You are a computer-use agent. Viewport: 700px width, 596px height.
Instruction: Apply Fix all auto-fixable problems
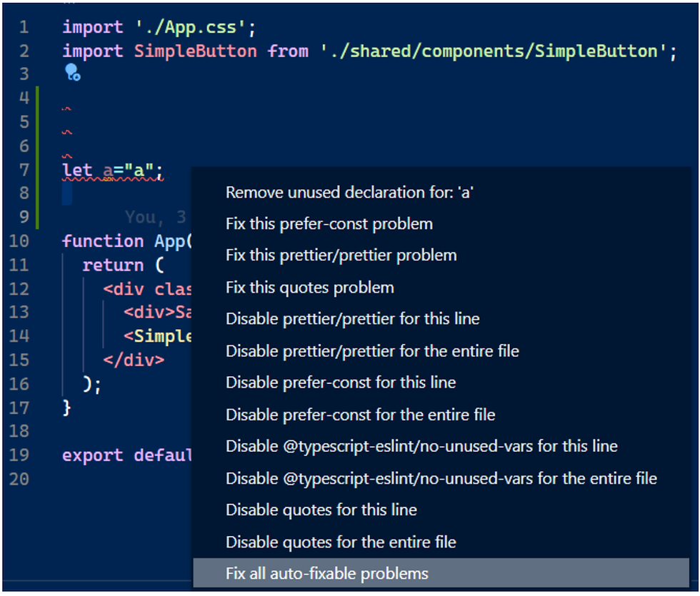[441, 573]
